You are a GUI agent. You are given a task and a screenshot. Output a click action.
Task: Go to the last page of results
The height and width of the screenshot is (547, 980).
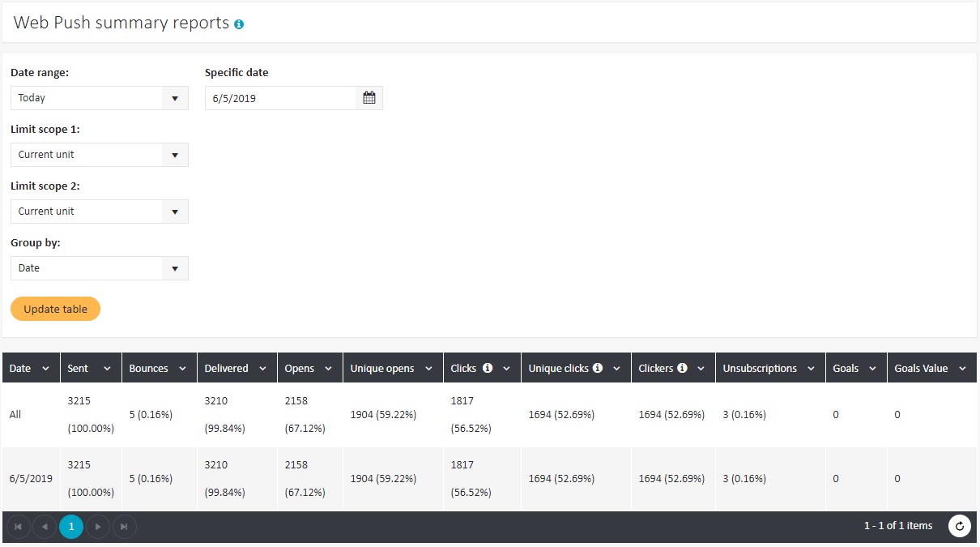point(124,527)
